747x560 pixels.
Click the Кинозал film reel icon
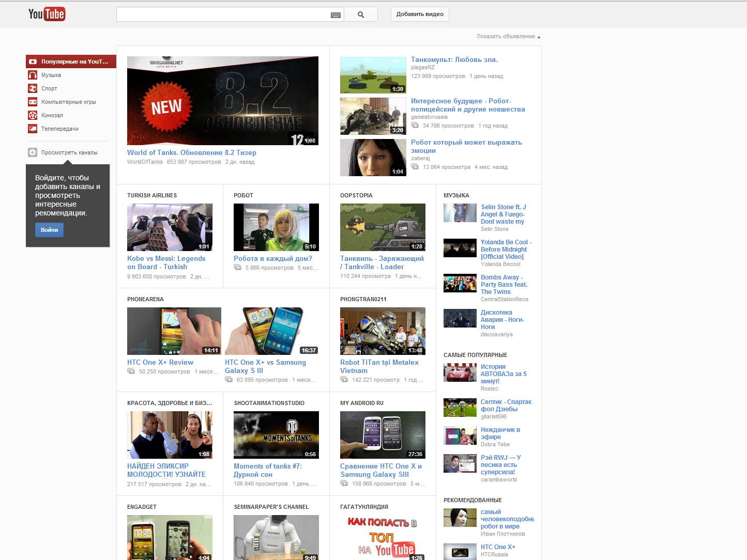33,115
